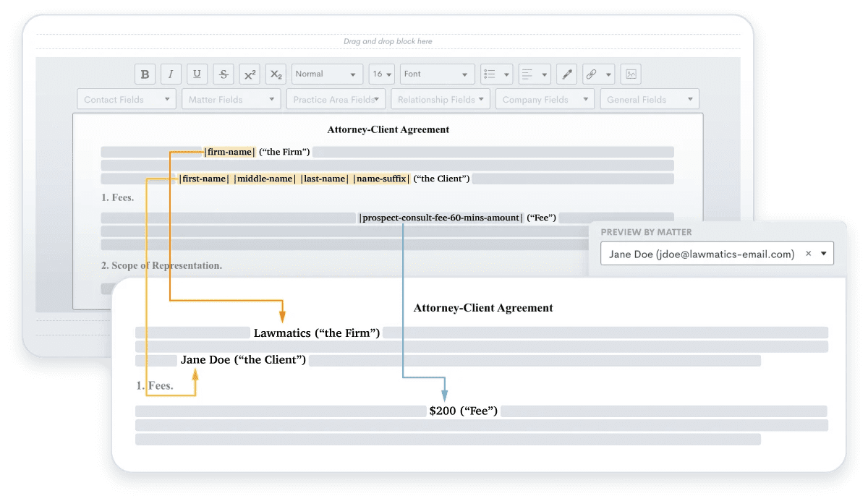Toggle bold formatting
Viewport: 868px width, 501px height.
point(145,74)
